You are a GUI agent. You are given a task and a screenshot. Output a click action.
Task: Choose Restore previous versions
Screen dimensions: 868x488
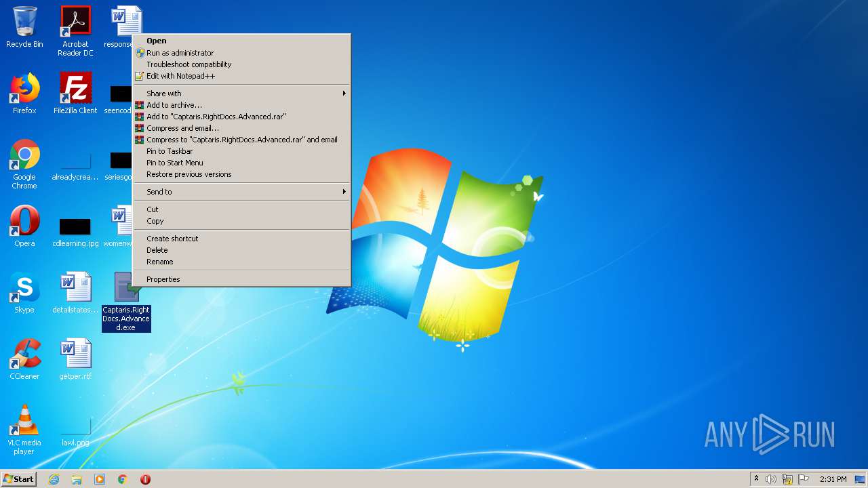point(241,174)
